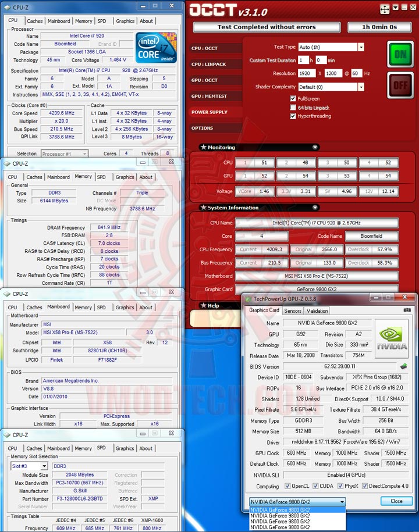The height and width of the screenshot is (532, 419).
Task: Click the Resolution height field 1200
Action: 333,73
